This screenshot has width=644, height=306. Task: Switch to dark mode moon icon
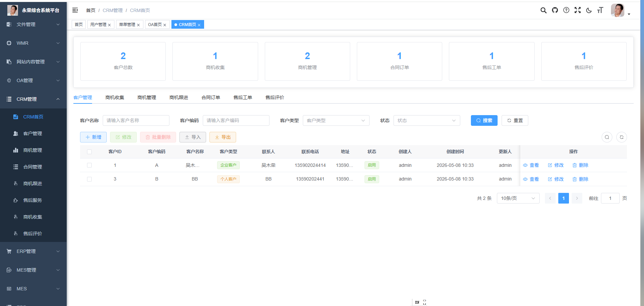click(x=589, y=10)
